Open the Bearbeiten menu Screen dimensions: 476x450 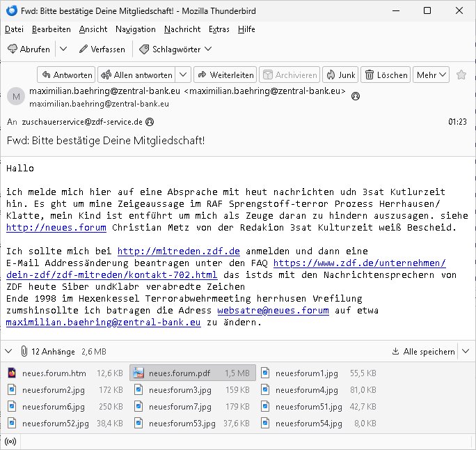pos(51,29)
